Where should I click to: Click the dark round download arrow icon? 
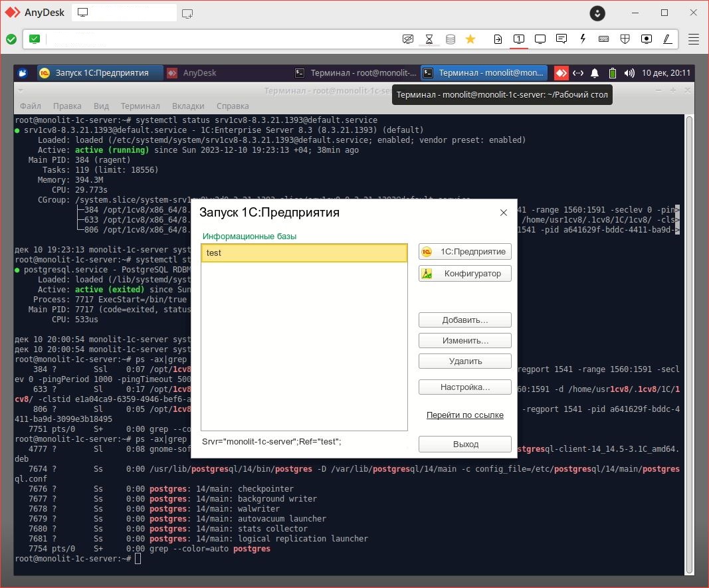597,13
